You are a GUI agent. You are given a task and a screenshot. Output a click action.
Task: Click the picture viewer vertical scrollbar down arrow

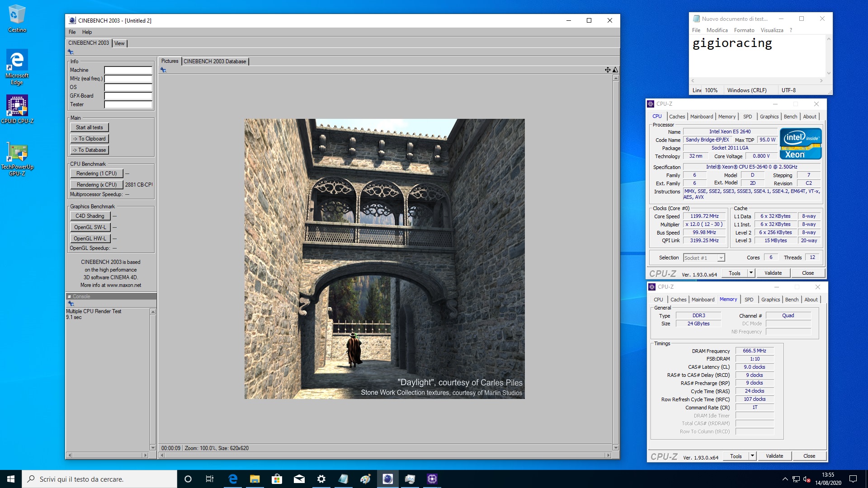(615, 447)
